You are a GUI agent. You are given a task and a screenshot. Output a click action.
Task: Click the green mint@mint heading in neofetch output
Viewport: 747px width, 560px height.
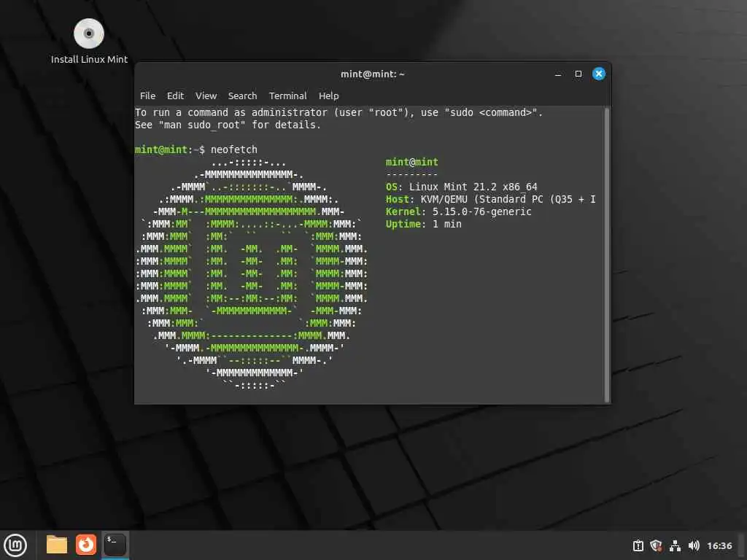click(411, 162)
